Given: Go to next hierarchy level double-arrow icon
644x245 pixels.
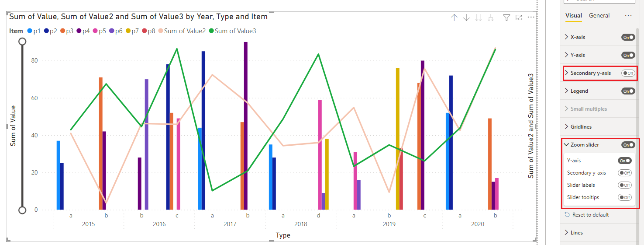Looking at the screenshot, I should coord(479,17).
